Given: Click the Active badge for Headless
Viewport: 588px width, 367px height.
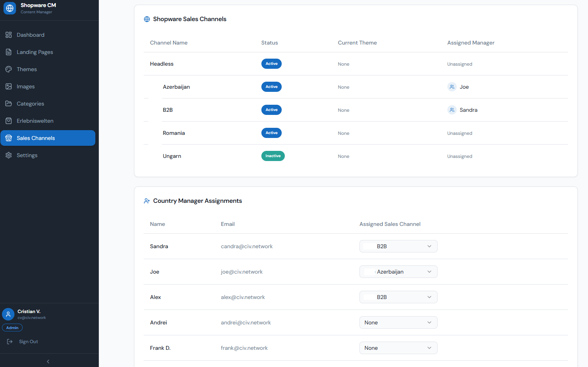Looking at the screenshot, I should coord(272,64).
